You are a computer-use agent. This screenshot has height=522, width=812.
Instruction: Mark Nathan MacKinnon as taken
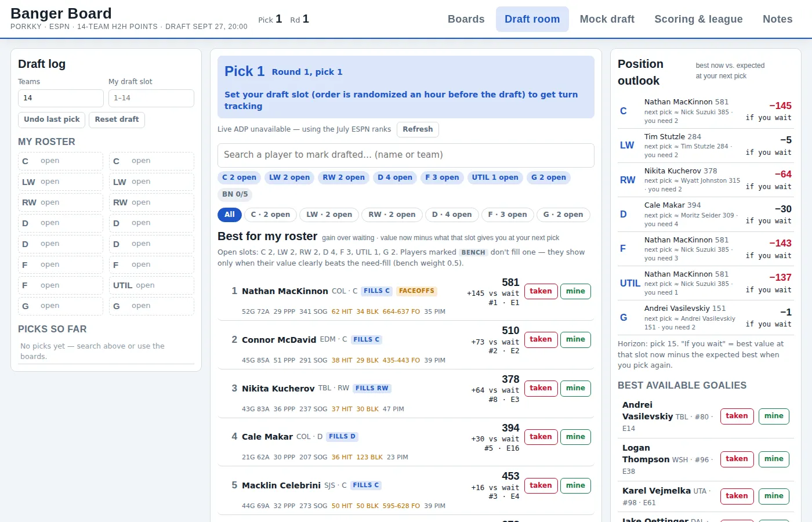coord(541,291)
